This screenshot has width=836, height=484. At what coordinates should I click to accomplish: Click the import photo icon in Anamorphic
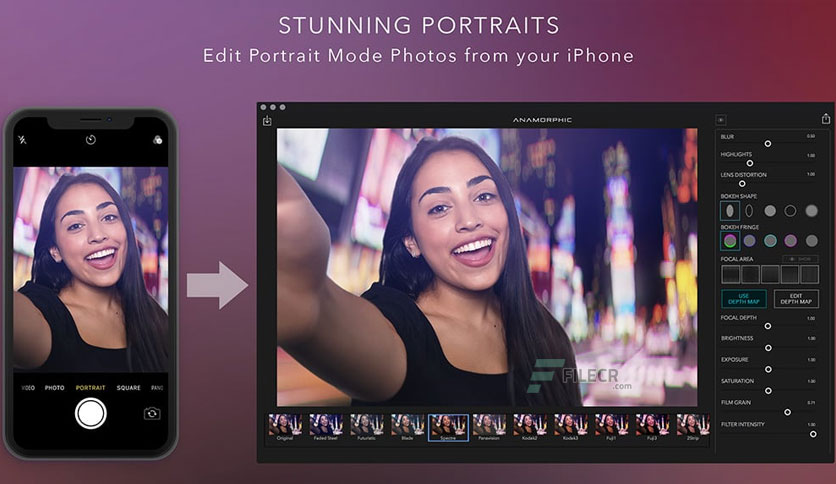pos(267,121)
